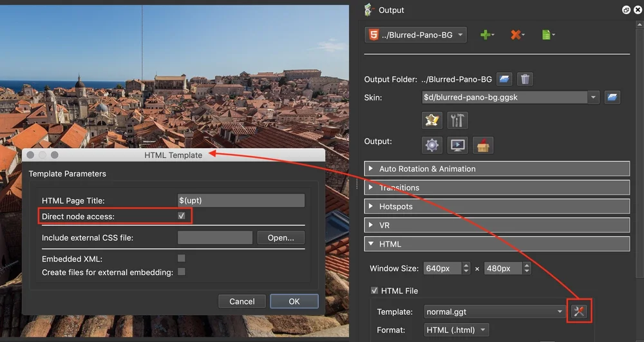Close the HTML Template dialog window
Viewport: 644px width, 342px height.
(30, 155)
